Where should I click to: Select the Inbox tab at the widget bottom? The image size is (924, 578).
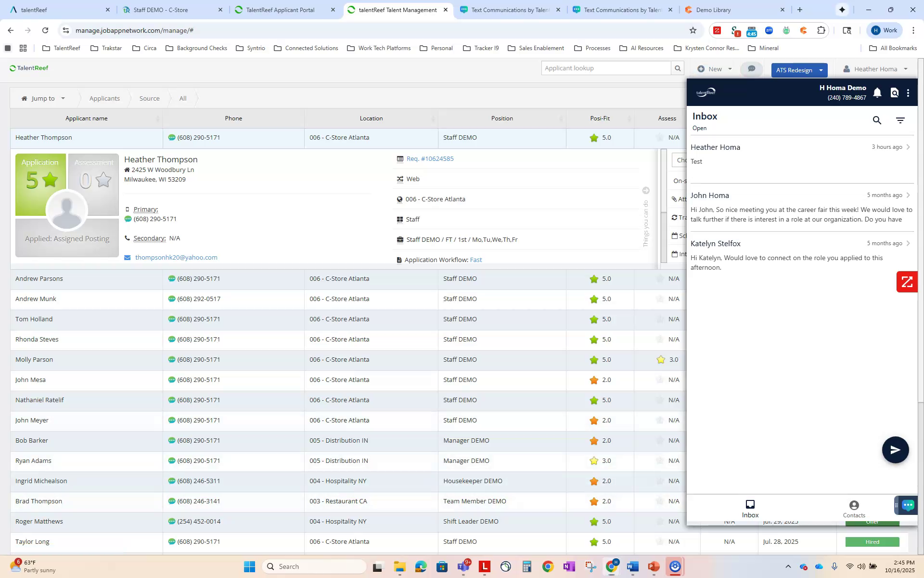tap(750, 508)
